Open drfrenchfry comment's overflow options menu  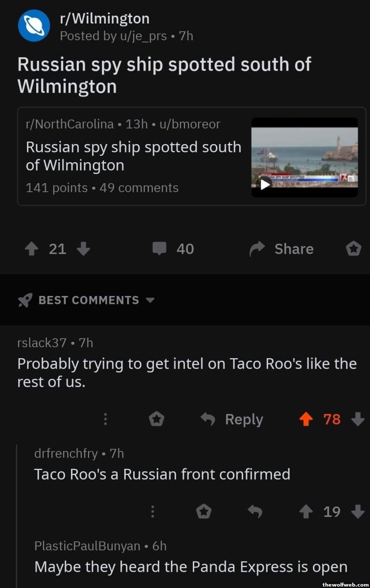152,512
